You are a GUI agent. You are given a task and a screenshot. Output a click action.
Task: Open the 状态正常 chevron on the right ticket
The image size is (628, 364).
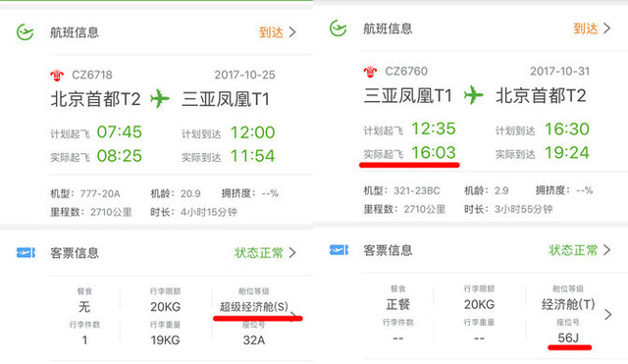point(607,250)
